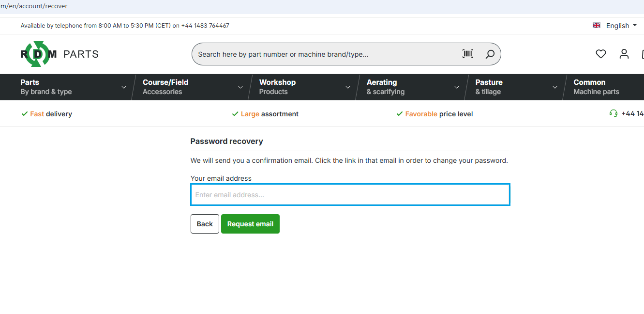This screenshot has height=314, width=644.
Task: Go to RDM Parts logo homepage
Action: coord(60,54)
